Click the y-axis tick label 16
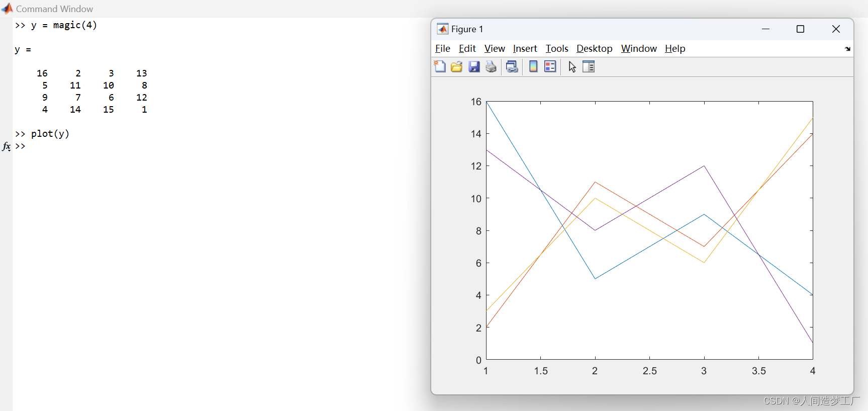 pos(476,102)
